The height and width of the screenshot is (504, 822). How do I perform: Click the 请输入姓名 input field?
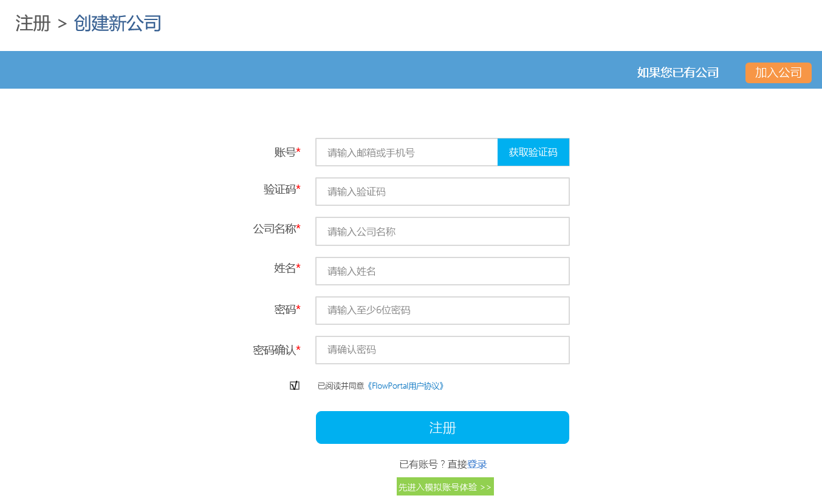click(442, 271)
